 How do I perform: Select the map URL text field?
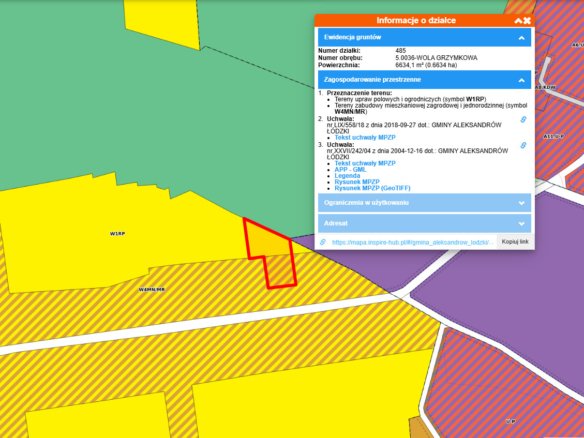[413, 242]
